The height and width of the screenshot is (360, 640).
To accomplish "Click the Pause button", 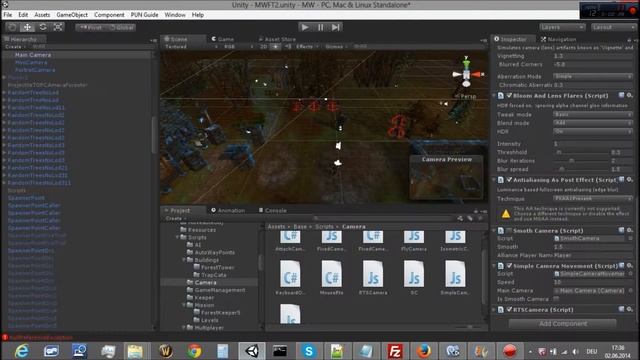I will click(x=320, y=27).
